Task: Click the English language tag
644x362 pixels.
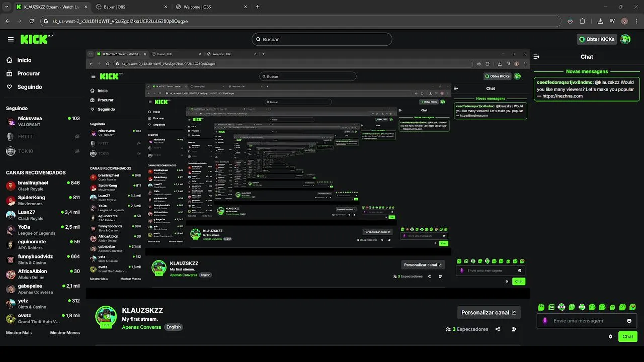Action: tap(174, 327)
